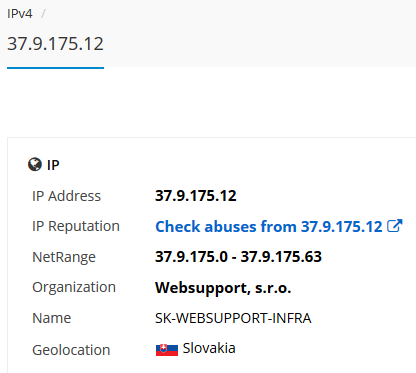Click the IP Address field label
Viewport: 416px width, 373px height.
66,196
